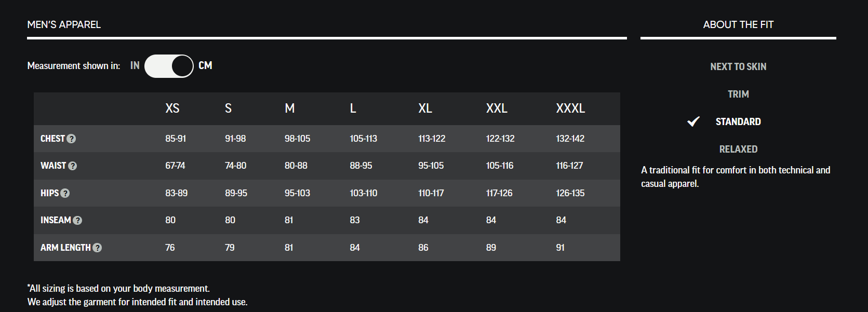
Task: Click the XXXL size column header
Action: tap(570, 108)
